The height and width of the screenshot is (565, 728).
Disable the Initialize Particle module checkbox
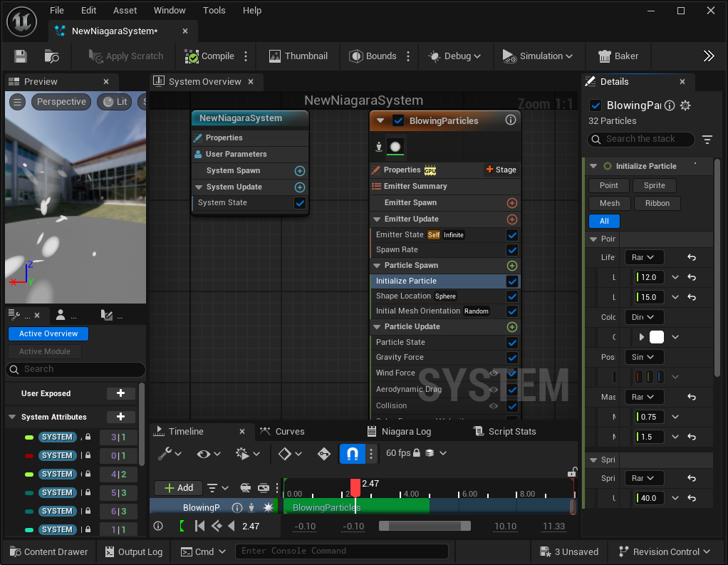point(512,281)
